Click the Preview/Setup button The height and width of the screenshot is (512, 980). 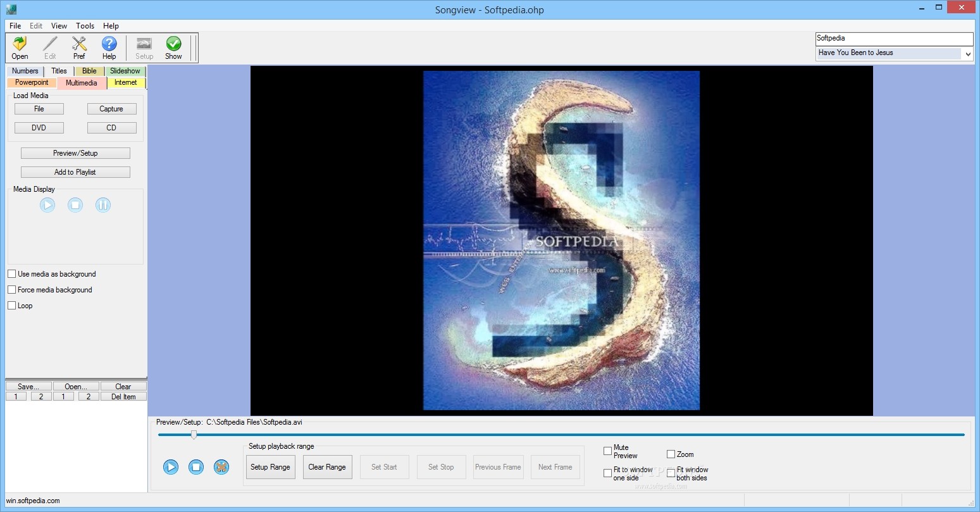click(75, 153)
